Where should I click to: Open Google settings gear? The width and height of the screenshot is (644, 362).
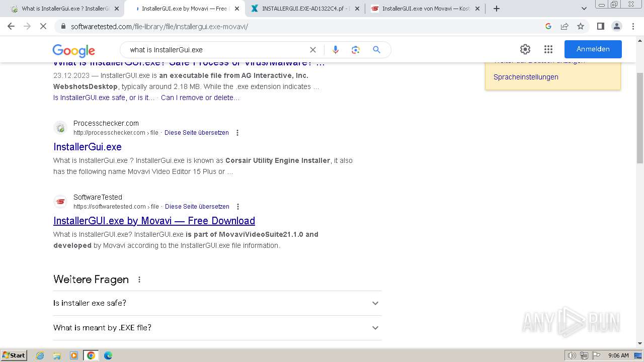pyautogui.click(x=525, y=49)
